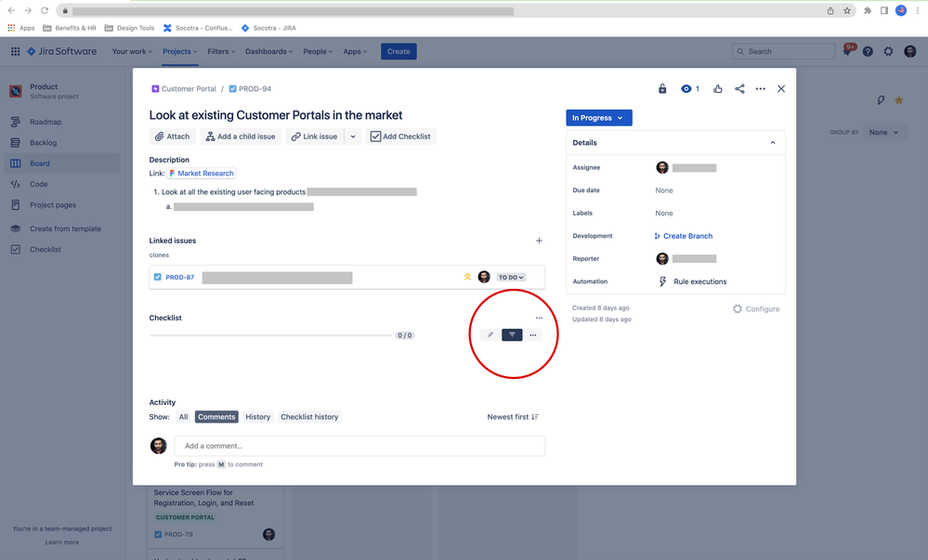Open the Jira help menu
Image resolution: width=928 pixels, height=560 pixels.
click(868, 51)
